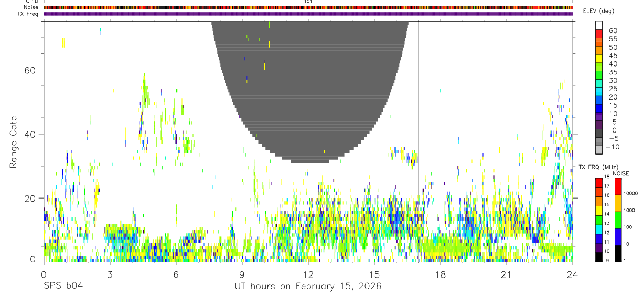
Task: Click x-axis tick label '12'
Action: pos(308,275)
